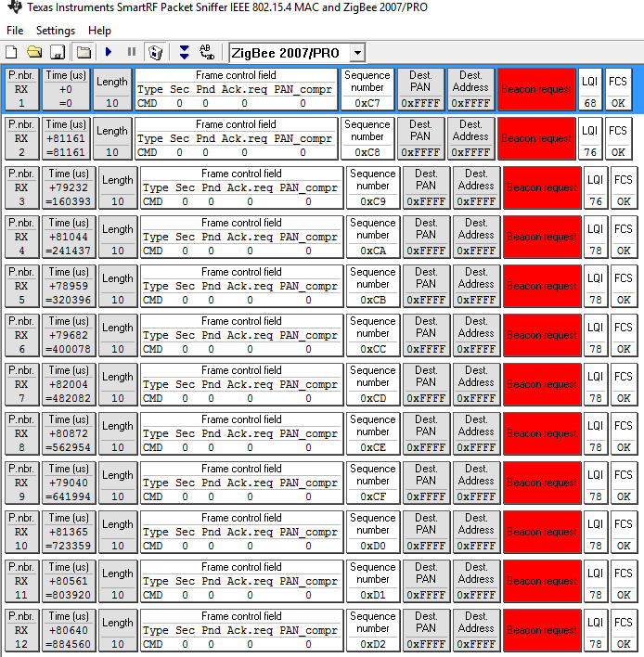
Task: Click time value =160393
Action: (x=69, y=201)
